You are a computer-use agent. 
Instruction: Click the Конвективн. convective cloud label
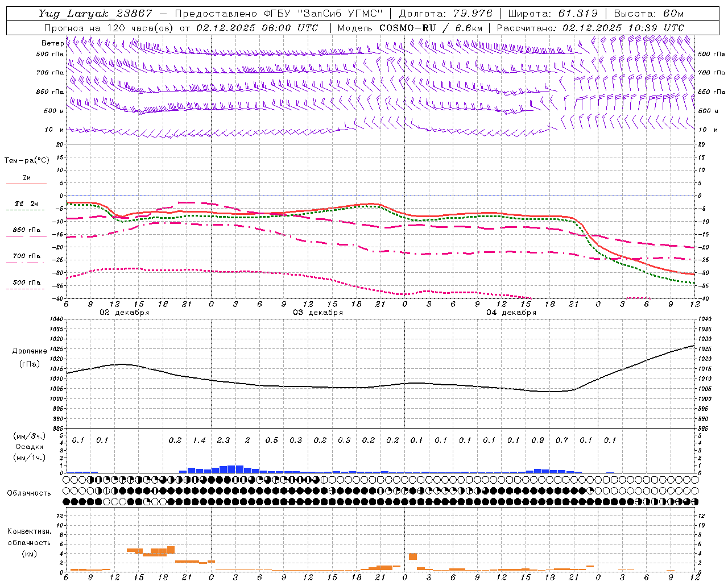click(x=29, y=531)
